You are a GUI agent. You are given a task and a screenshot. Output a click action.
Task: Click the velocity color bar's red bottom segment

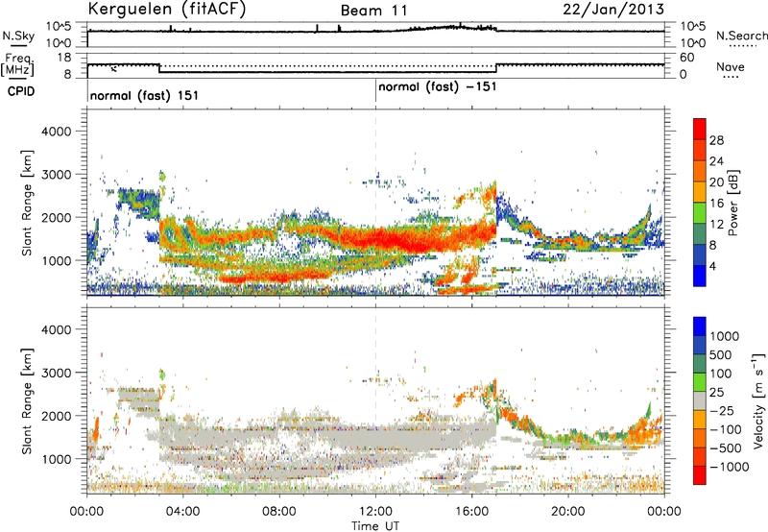(x=700, y=475)
